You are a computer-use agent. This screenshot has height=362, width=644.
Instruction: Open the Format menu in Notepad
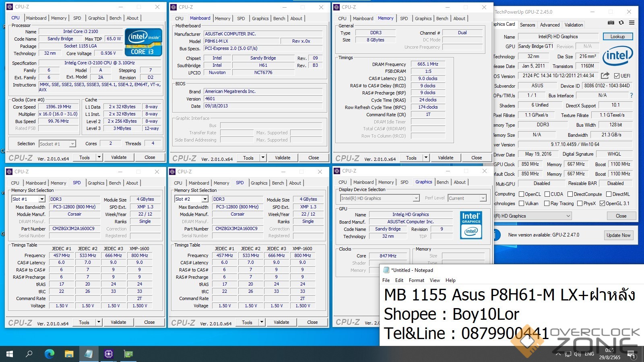pos(416,280)
